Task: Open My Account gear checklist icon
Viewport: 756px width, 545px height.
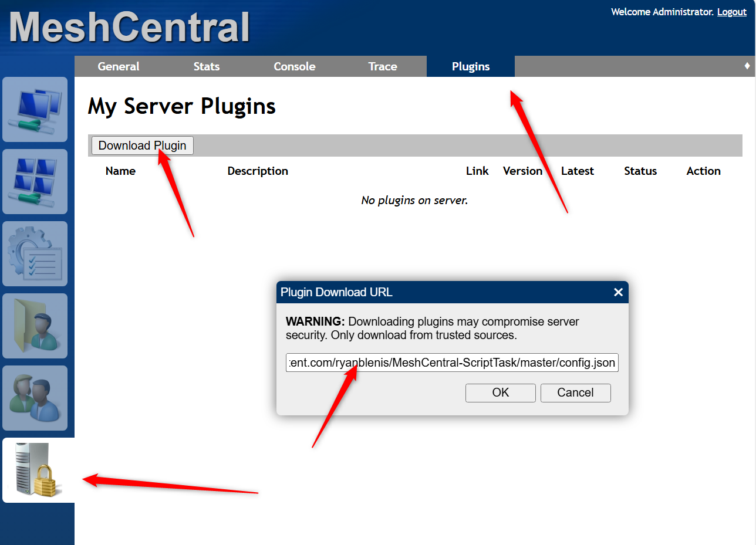Action: pyautogui.click(x=35, y=254)
